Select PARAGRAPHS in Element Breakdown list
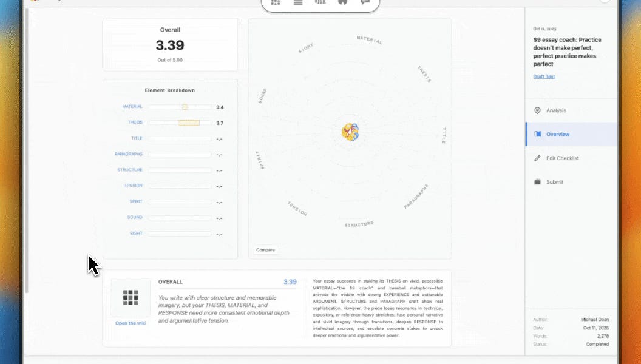Screen dimensions: 641x364 pyautogui.click(x=128, y=154)
